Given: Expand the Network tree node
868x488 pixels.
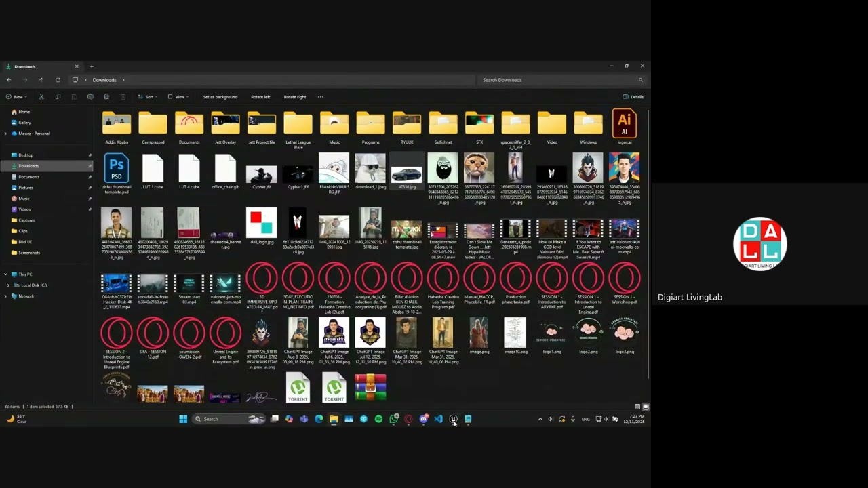Looking at the screenshot, I should (5, 296).
